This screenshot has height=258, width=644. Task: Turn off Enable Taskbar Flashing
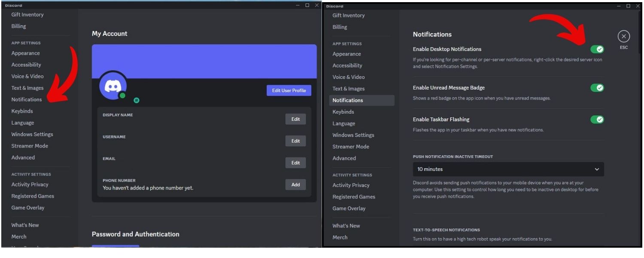click(598, 119)
